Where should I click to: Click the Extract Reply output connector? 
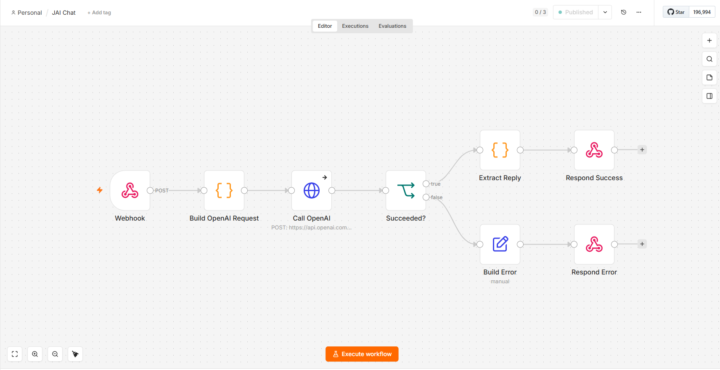[x=520, y=150]
